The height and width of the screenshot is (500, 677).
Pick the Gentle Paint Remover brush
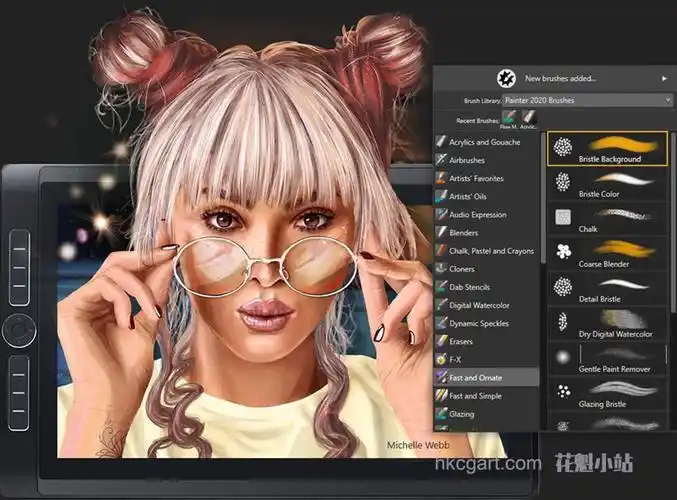click(x=608, y=358)
